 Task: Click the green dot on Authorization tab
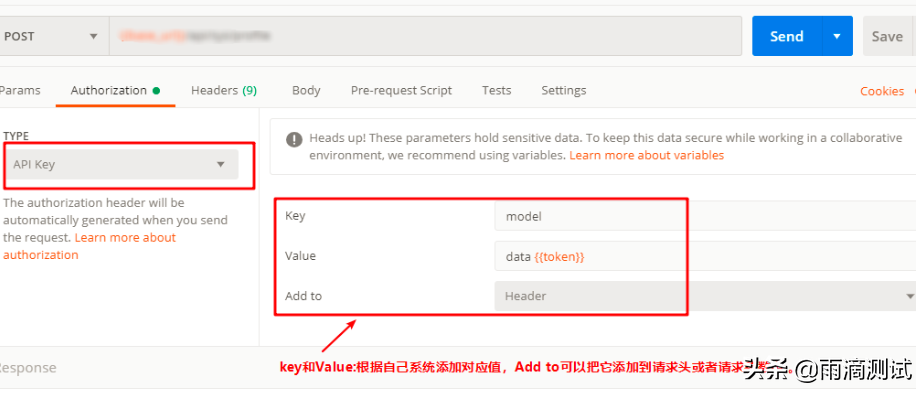tap(156, 91)
